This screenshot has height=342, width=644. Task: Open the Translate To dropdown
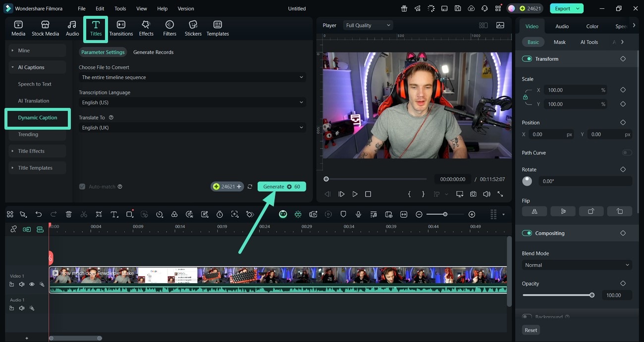(192, 128)
